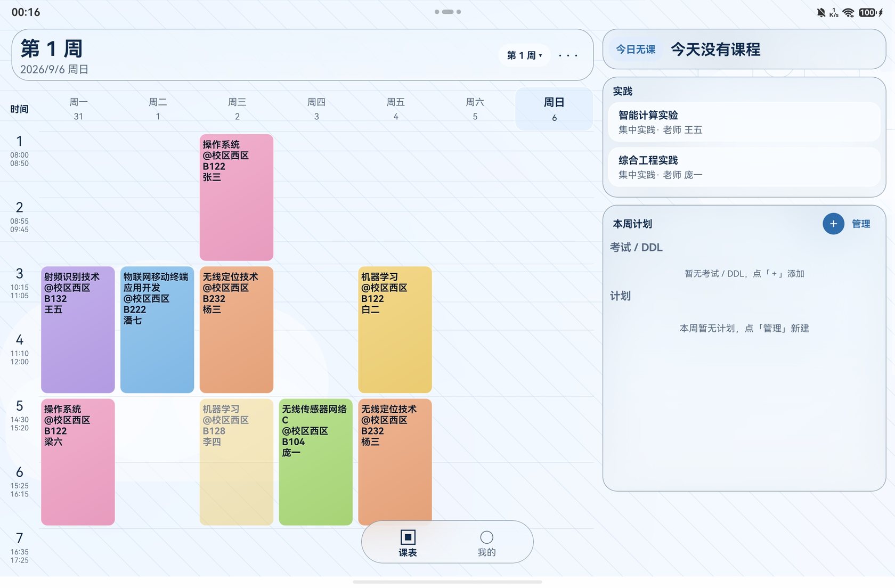The width and height of the screenshot is (895, 588).
Task: Select the 周二 1 day header
Action: tap(158, 109)
